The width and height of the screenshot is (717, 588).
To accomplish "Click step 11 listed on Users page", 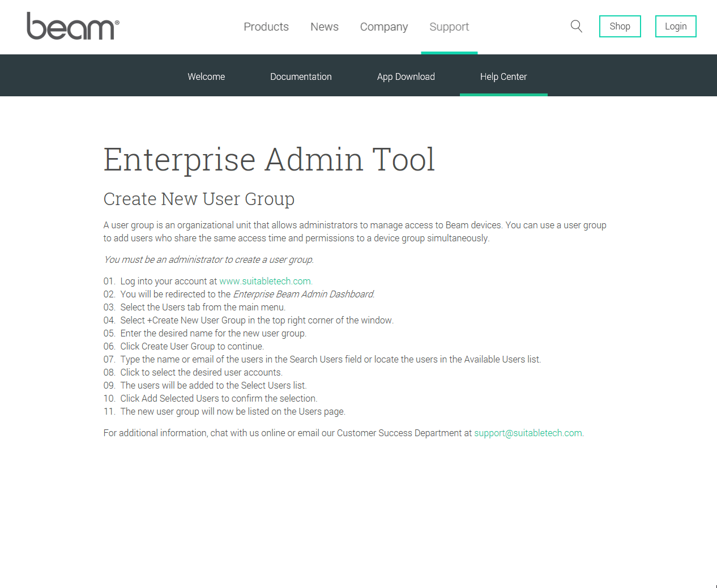I will coord(224,411).
